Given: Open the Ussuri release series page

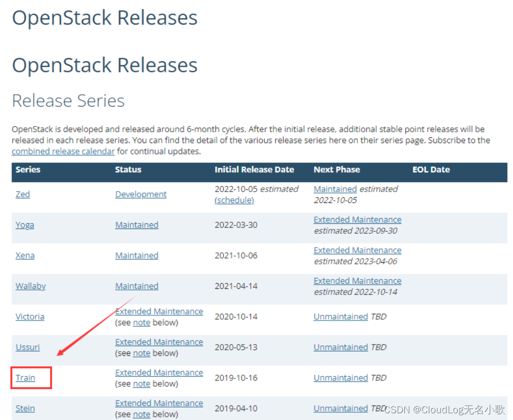Looking at the screenshot, I should 28,347.
